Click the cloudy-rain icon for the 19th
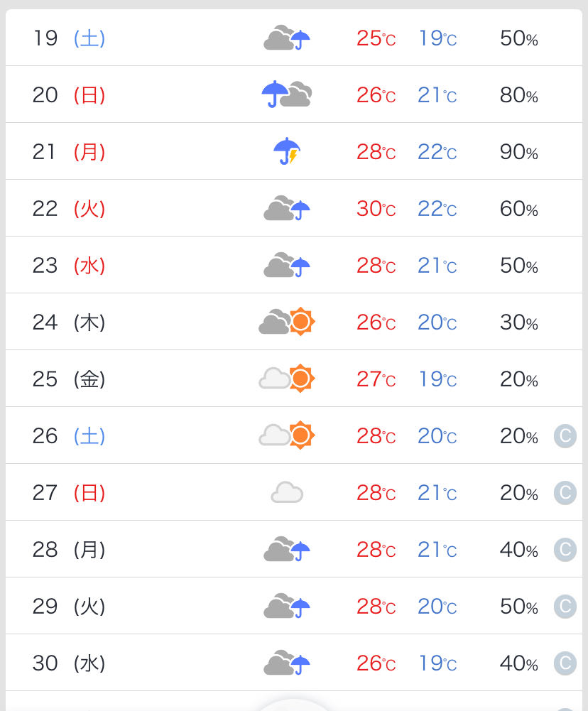 286,38
